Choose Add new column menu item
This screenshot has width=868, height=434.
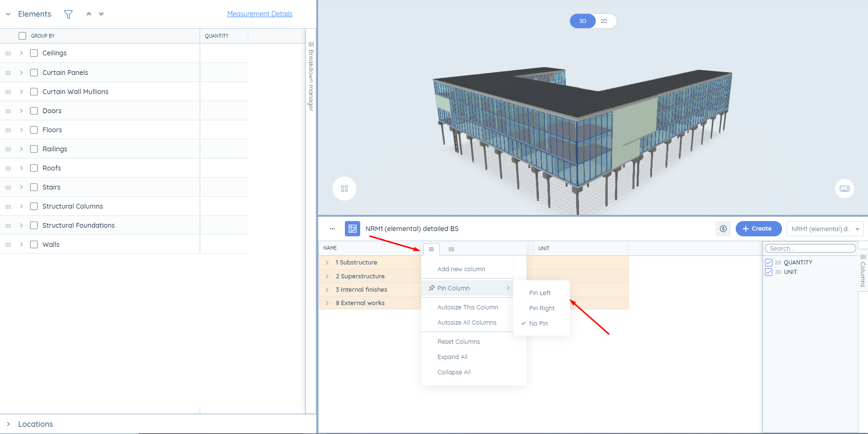coord(461,269)
